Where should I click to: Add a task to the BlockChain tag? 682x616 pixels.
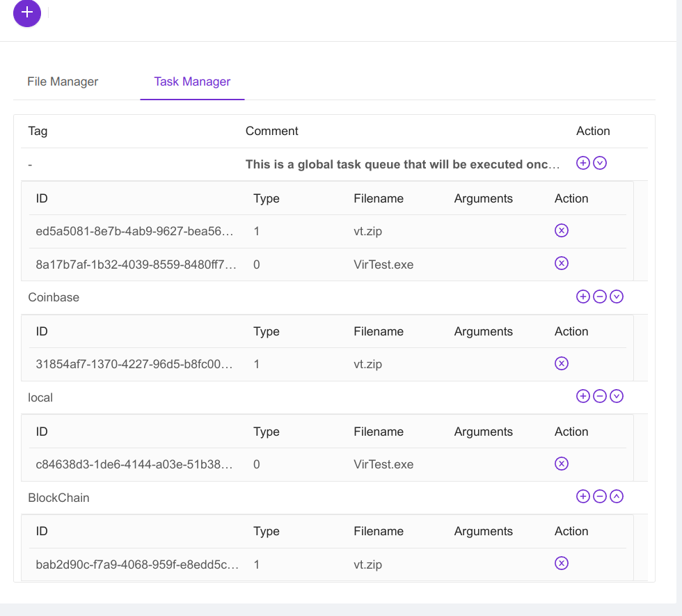click(583, 497)
